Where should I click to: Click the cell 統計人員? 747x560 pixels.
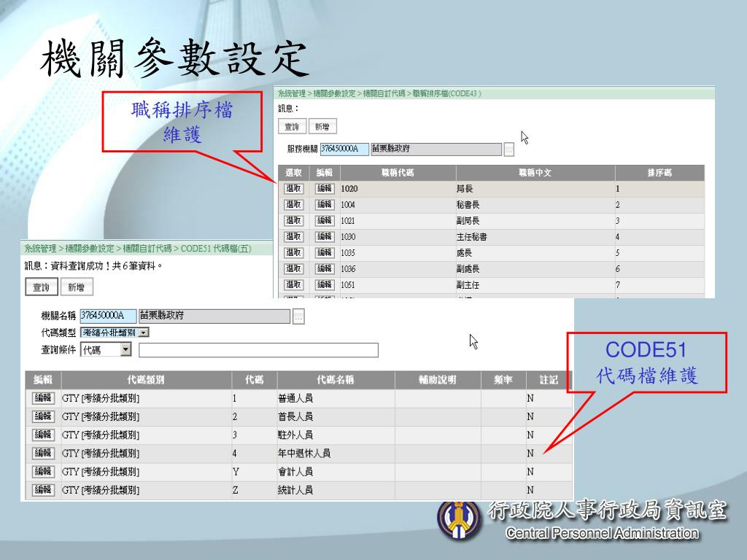pyautogui.click(x=295, y=490)
